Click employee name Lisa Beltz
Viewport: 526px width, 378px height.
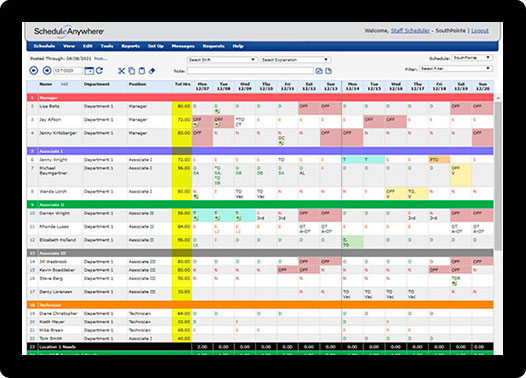49,106
